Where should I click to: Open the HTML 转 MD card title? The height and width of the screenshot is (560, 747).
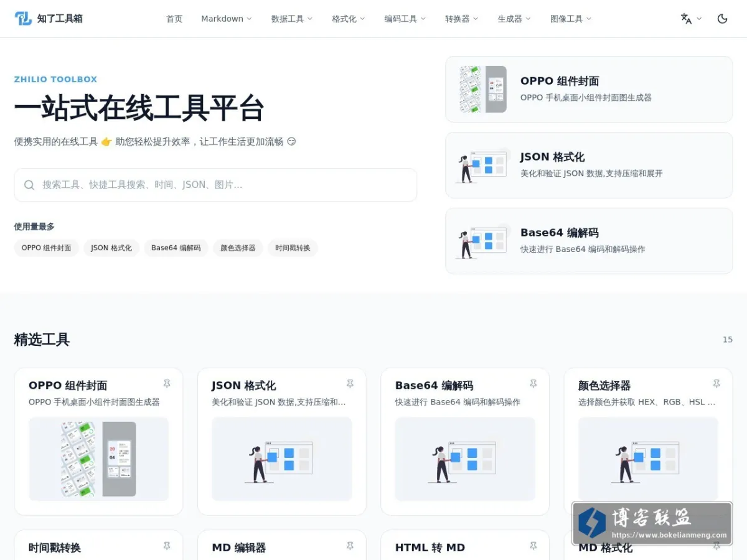[430, 548]
